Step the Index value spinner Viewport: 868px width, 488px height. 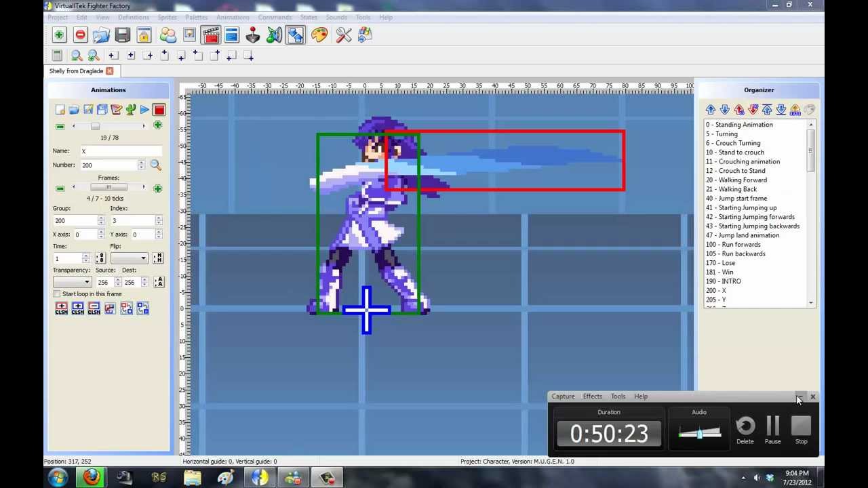pos(159,220)
